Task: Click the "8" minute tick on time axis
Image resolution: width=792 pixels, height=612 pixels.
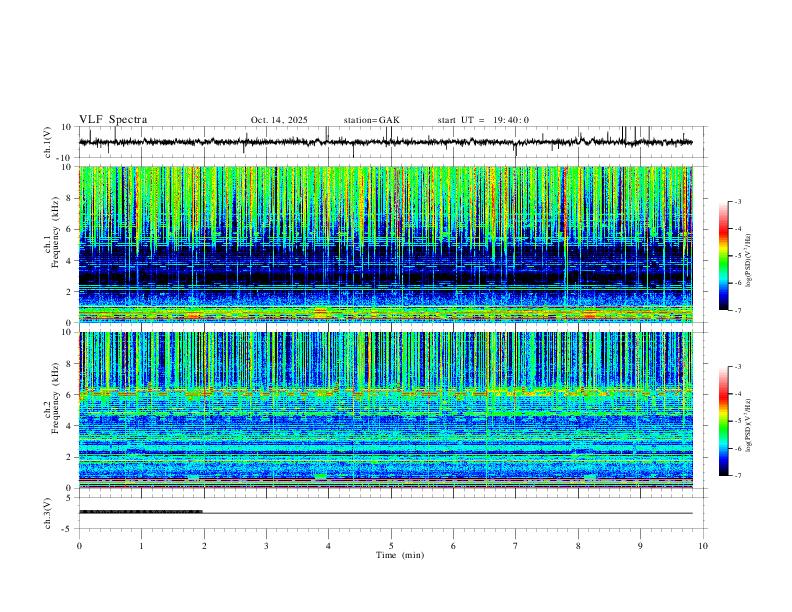Action: [578, 546]
